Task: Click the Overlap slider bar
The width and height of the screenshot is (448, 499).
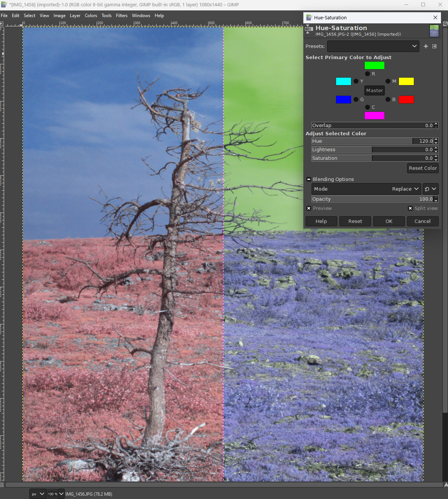Action: tap(373, 125)
